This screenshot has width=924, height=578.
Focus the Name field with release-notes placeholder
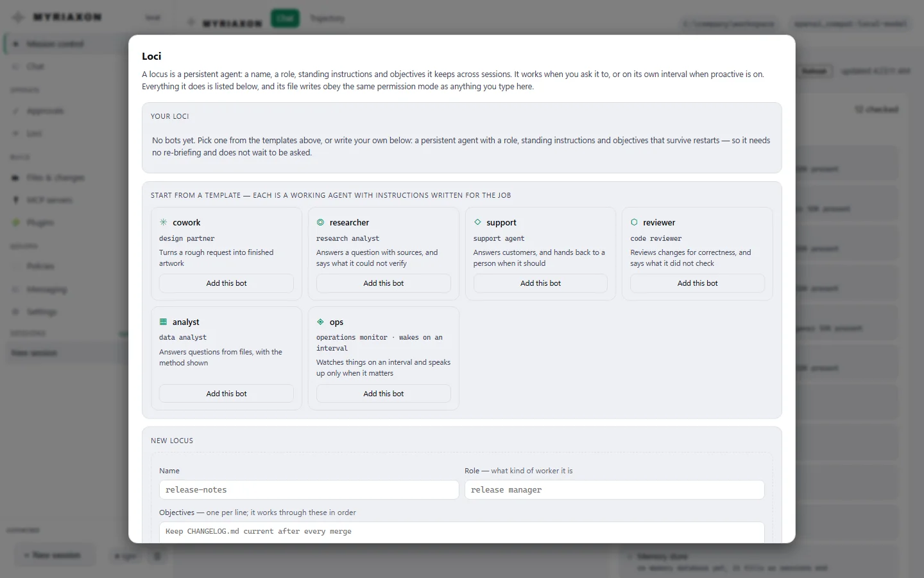[309, 490]
